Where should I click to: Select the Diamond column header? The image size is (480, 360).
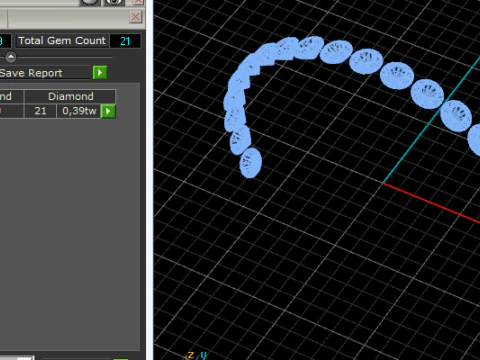(70, 96)
